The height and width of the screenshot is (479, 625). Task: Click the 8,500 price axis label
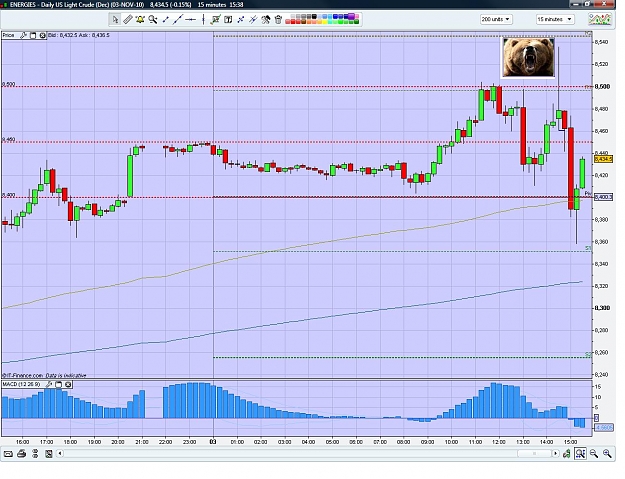602,86
